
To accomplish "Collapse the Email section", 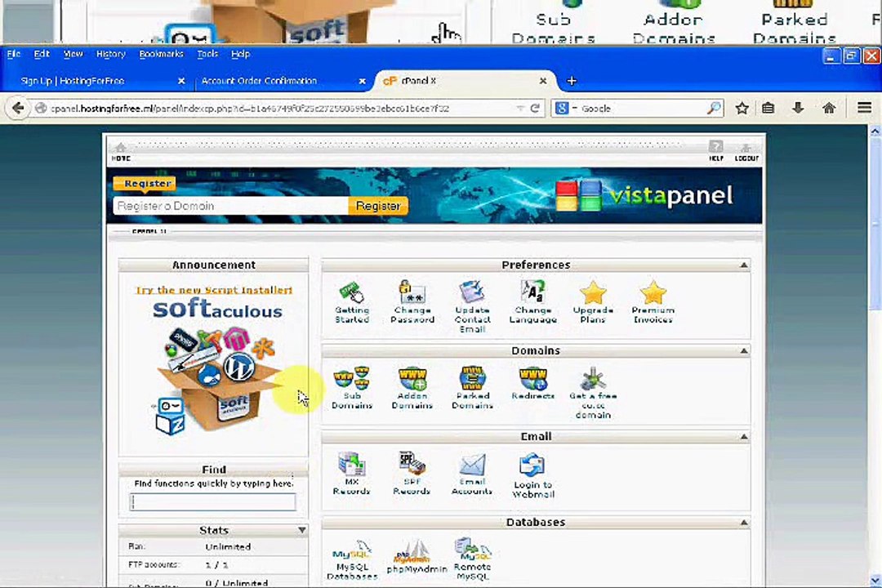I will tap(744, 437).
